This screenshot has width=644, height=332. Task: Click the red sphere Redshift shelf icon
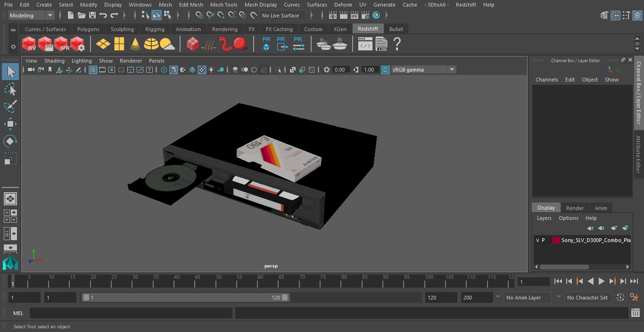click(240, 44)
